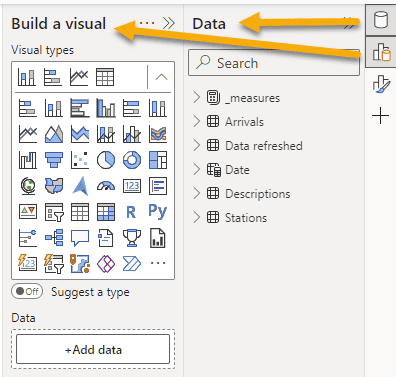Viewport: 396px width, 377px height.
Task: Expand the _measures table chevron
Action: [197, 97]
